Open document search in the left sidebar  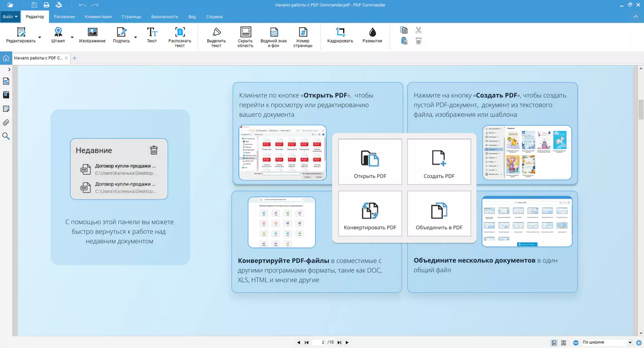(6, 136)
